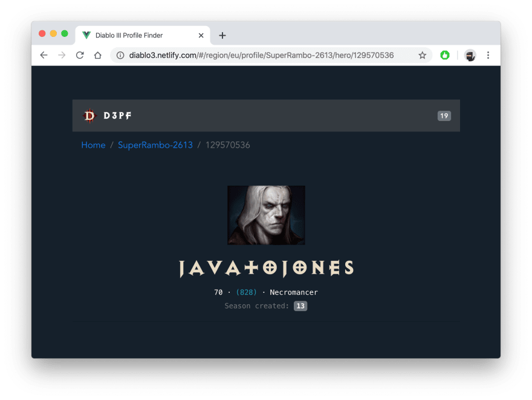Viewport: 532px width, 400px height.
Task: Click the Diablo D logo in header
Action: click(x=89, y=116)
